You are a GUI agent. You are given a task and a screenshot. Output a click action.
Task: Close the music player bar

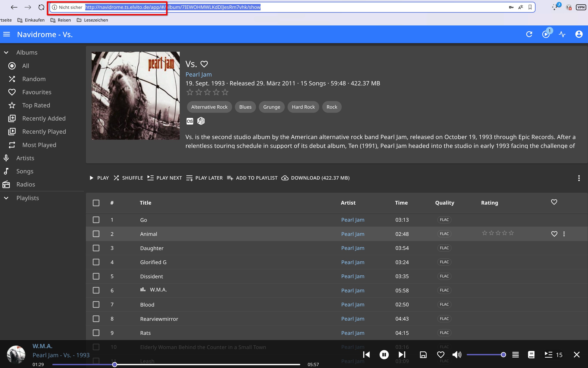[577, 355]
